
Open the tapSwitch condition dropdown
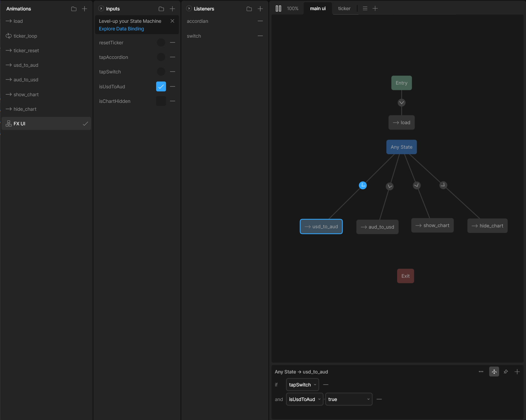[x=302, y=385]
